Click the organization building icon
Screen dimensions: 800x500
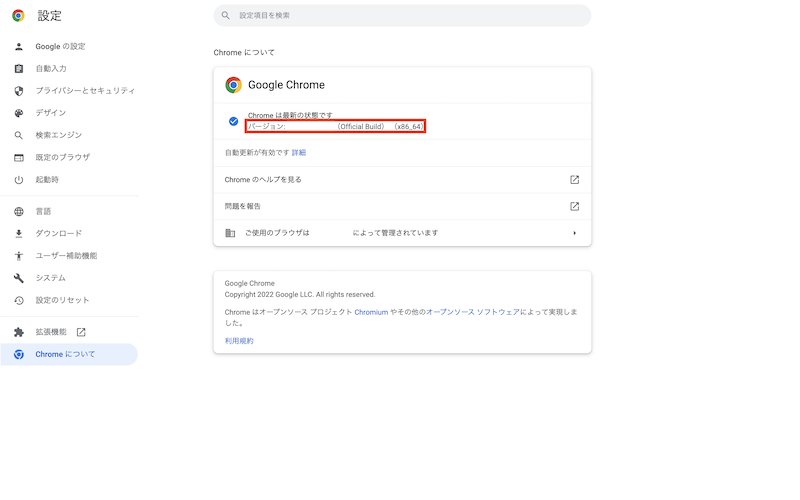click(230, 233)
